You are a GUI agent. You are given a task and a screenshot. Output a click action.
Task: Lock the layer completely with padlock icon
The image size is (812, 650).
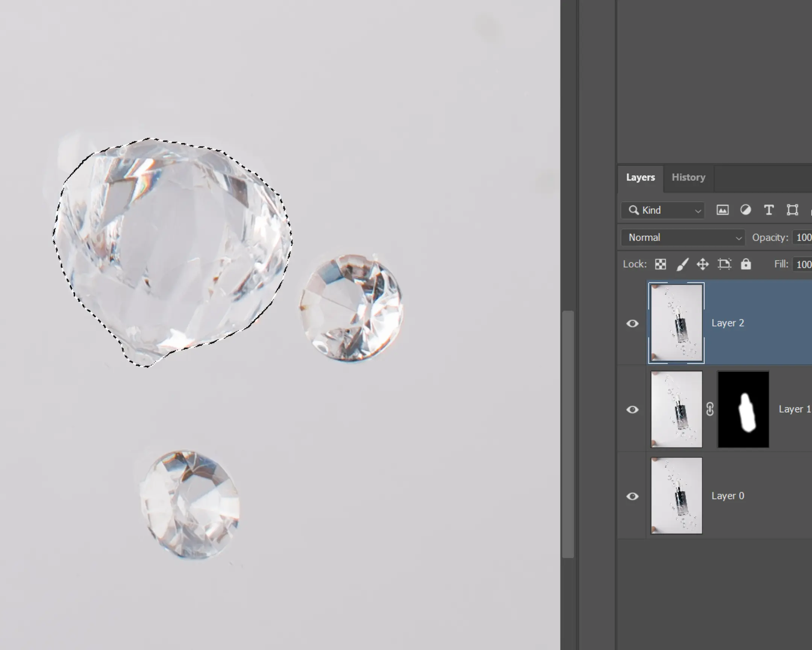pos(746,264)
